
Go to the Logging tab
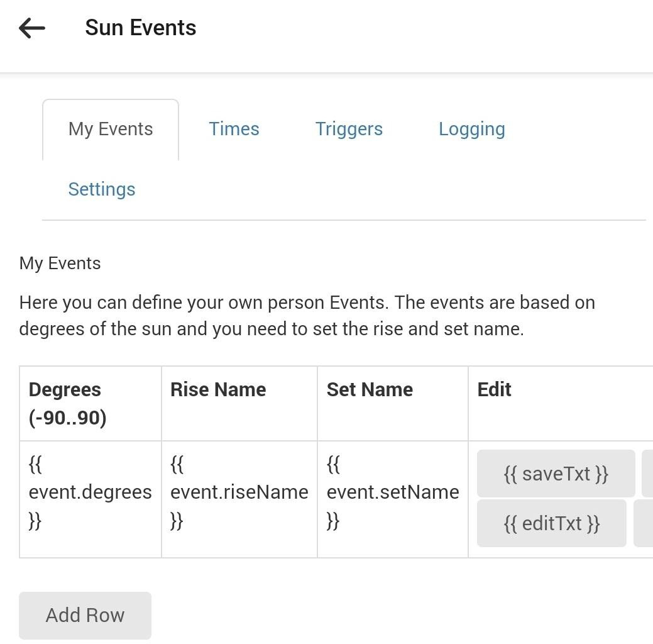click(471, 129)
